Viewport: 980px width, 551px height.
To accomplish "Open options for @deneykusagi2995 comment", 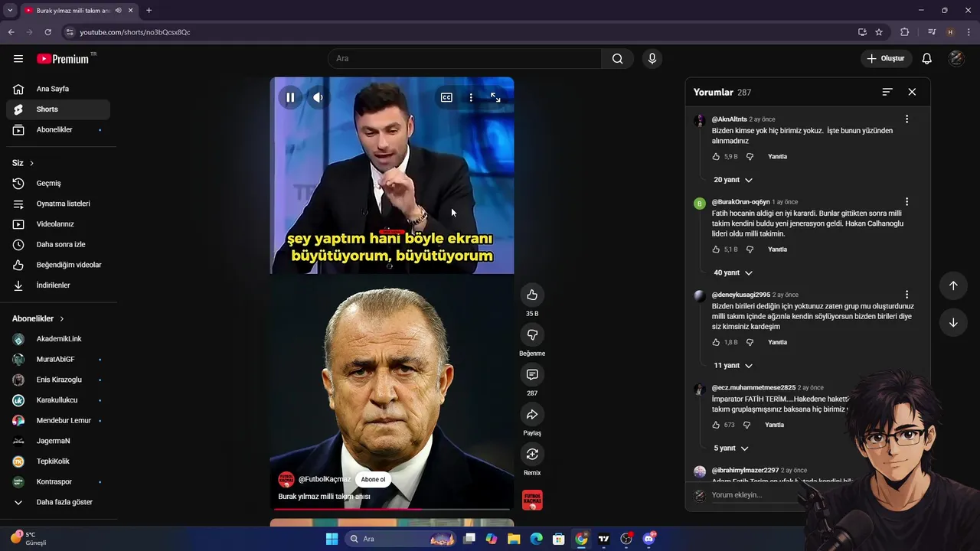I will coord(906,295).
